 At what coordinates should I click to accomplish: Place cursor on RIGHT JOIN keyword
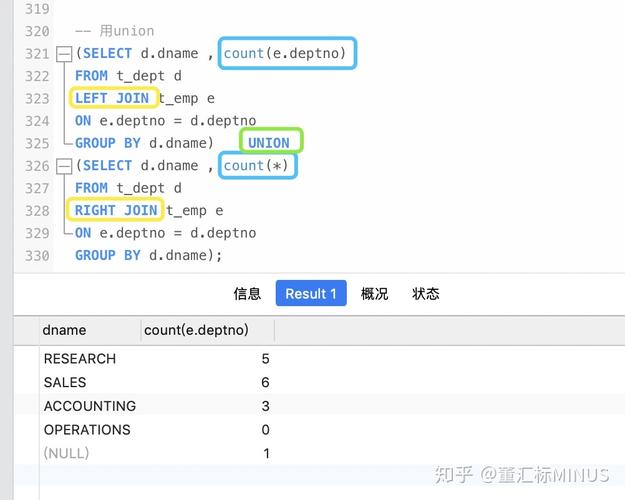click(x=116, y=210)
